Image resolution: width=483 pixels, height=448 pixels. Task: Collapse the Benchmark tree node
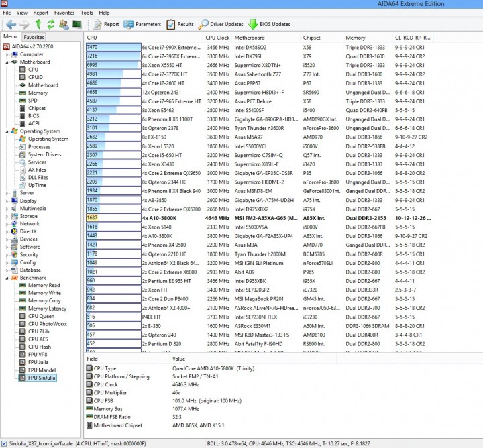click(7, 278)
